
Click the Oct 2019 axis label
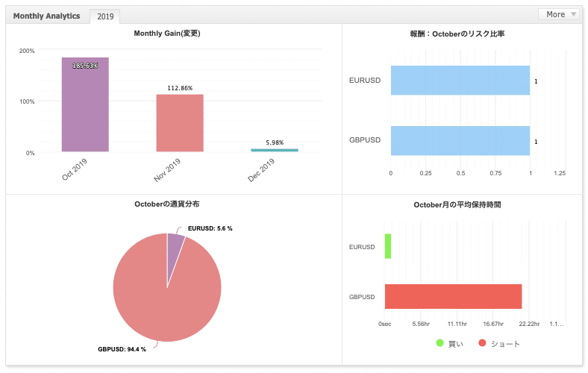[75, 169]
